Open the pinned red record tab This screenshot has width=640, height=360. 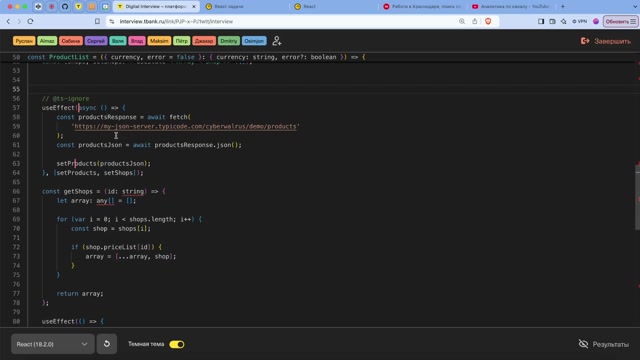51,7
